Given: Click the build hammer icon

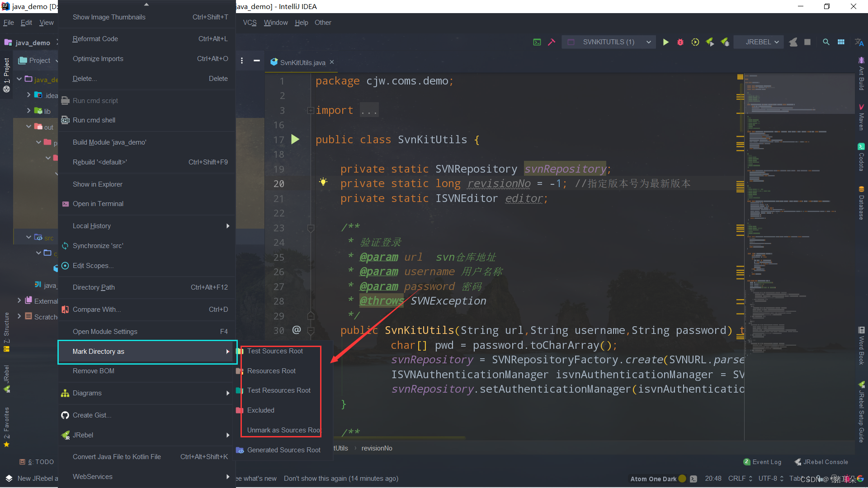Looking at the screenshot, I should pos(551,42).
